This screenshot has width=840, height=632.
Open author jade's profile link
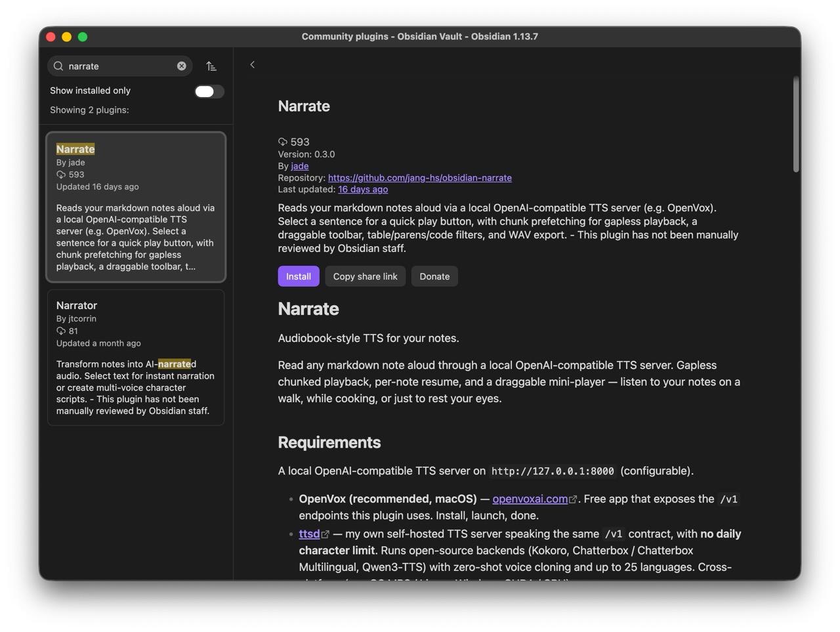(x=300, y=166)
